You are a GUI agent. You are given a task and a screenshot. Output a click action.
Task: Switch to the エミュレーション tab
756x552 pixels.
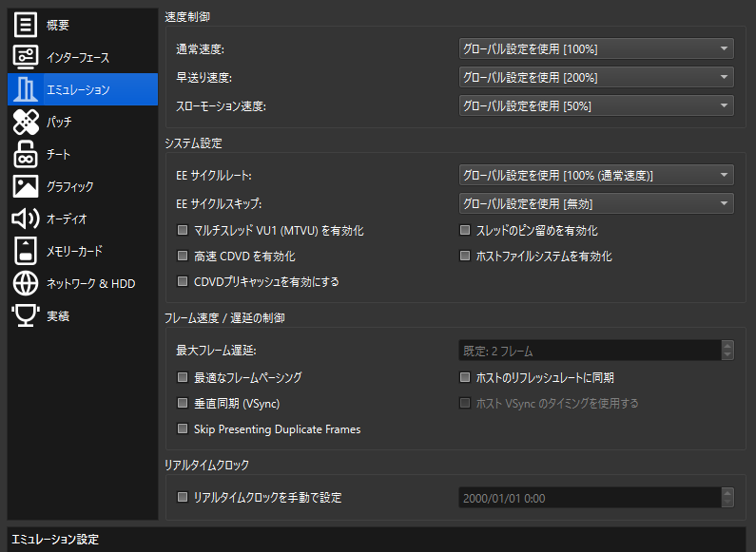point(82,89)
